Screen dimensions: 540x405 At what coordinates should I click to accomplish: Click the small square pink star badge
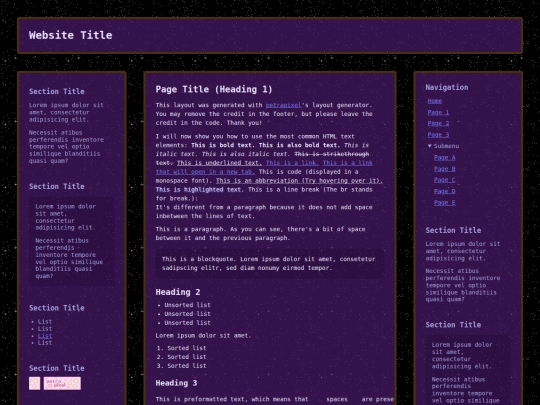(34, 383)
